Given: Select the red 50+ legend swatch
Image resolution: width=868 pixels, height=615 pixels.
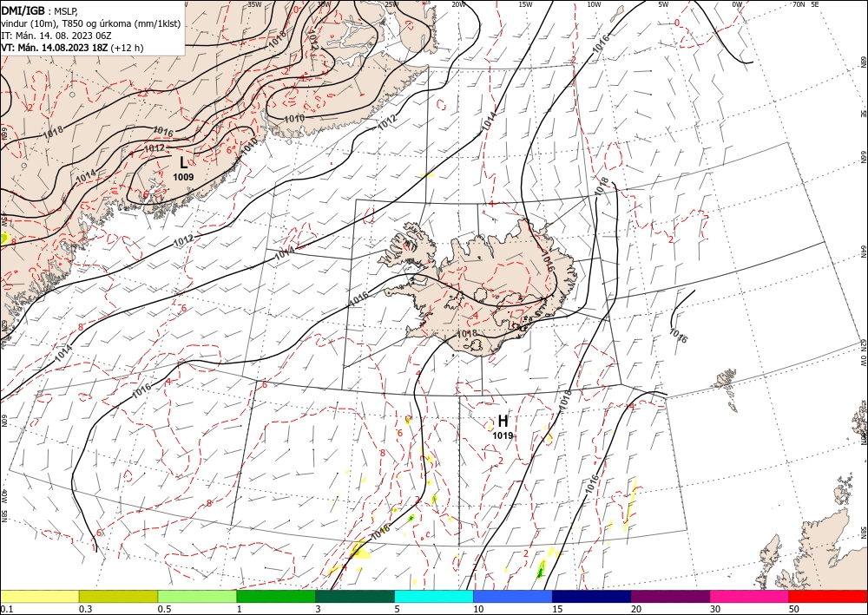Looking at the screenshot, I should click(828, 596).
